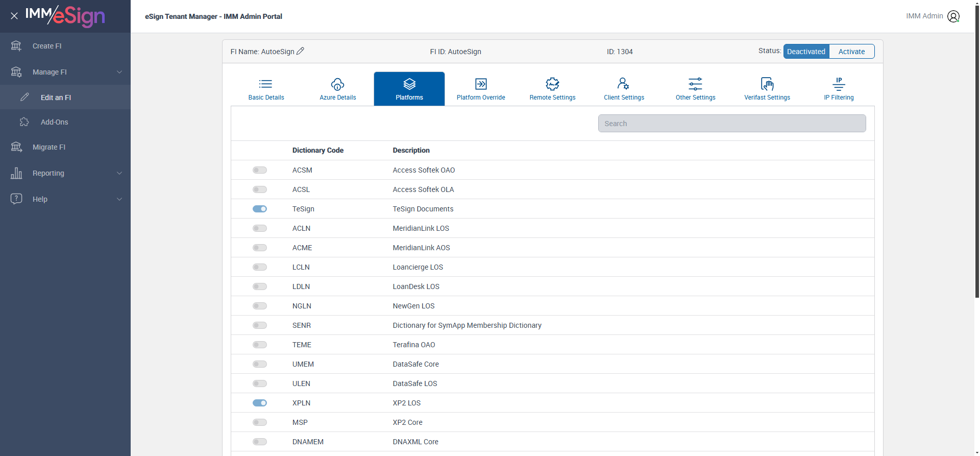Go to Other Settings tab
This screenshot has width=980, height=456.
(x=695, y=89)
